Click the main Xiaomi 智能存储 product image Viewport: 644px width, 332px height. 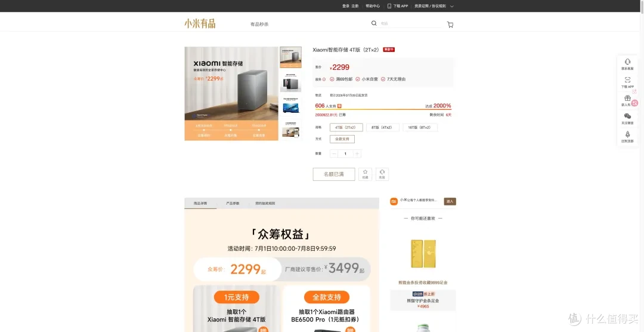(x=231, y=93)
